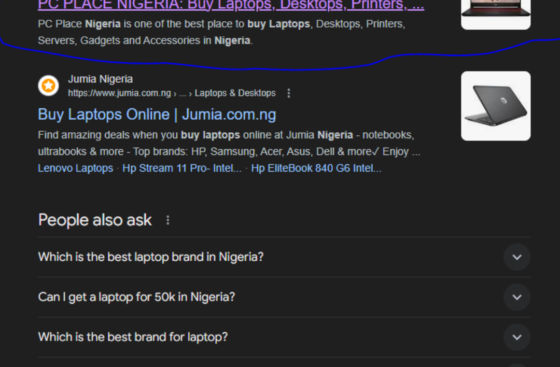Open the People also ask three-dot menu
The height and width of the screenshot is (367, 560).
click(x=168, y=220)
